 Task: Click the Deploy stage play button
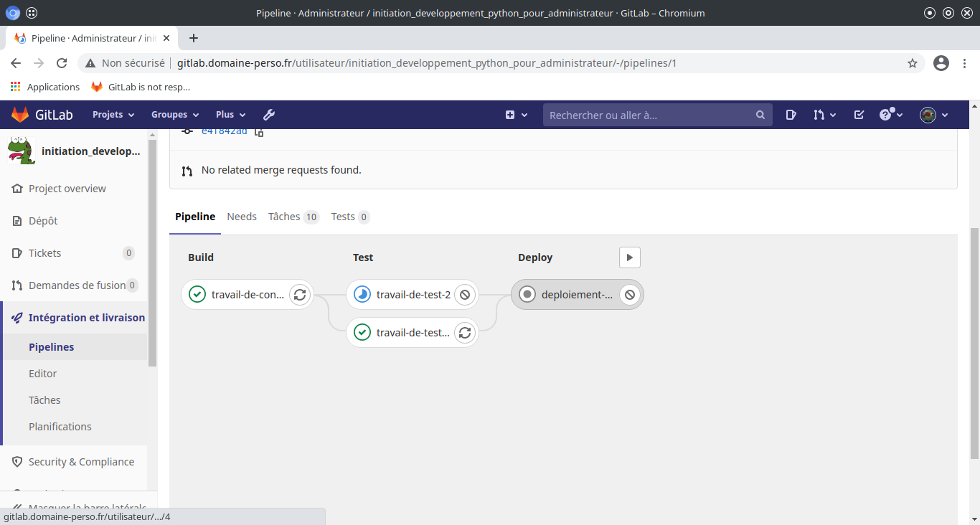[629, 257]
